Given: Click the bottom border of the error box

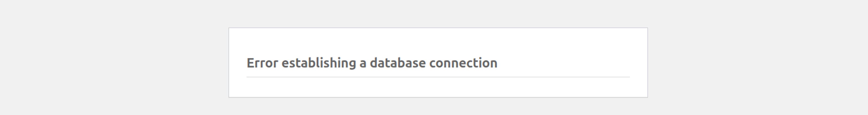Looking at the screenshot, I should pos(438,97).
